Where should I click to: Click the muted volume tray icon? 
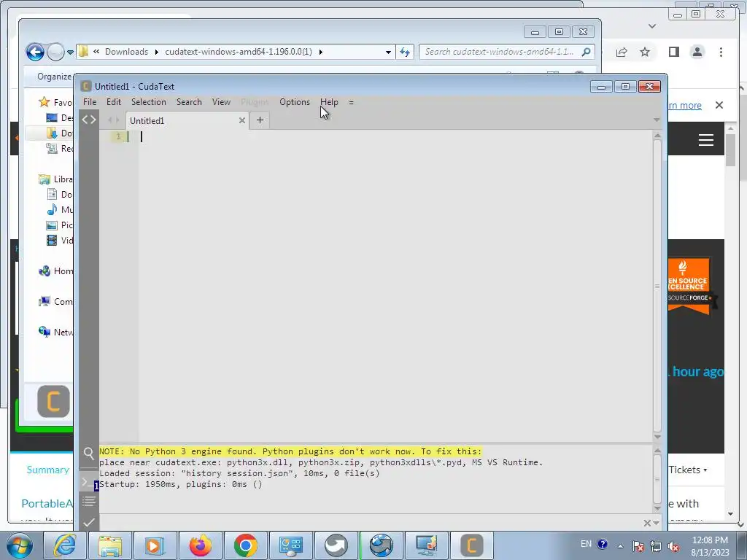click(x=673, y=546)
